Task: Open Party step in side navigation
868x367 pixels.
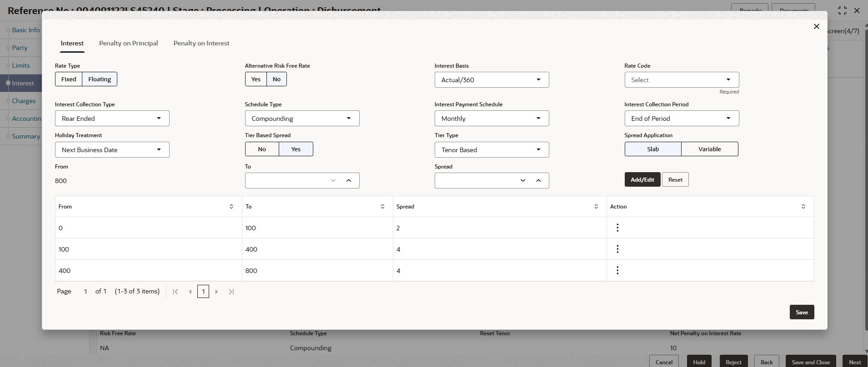Action: [20, 48]
